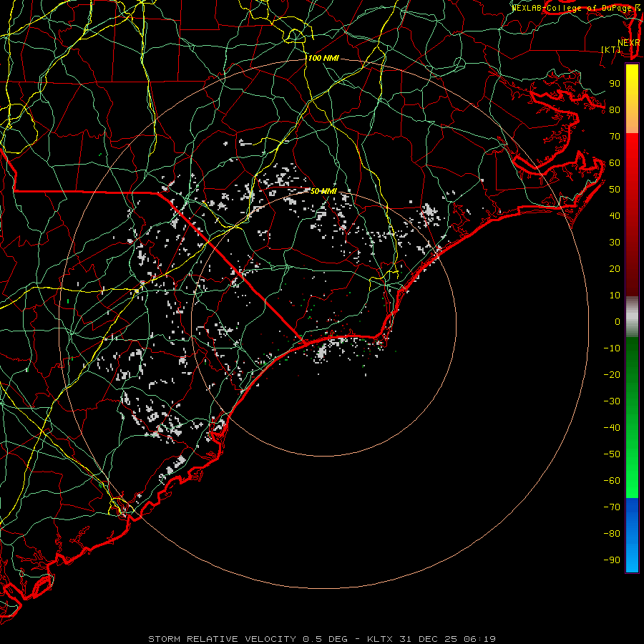Click the -20 scale value
The image size is (644, 644).
(x=612, y=375)
